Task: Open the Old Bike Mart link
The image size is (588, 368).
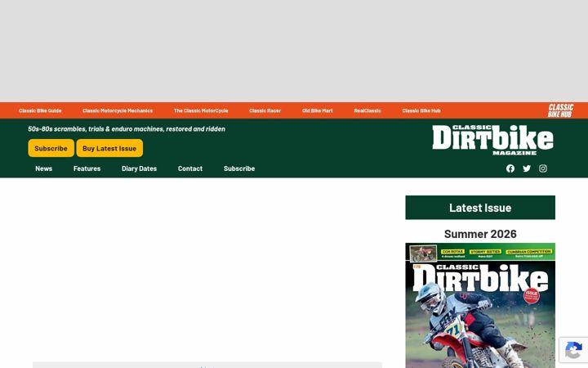Action: 318,110
